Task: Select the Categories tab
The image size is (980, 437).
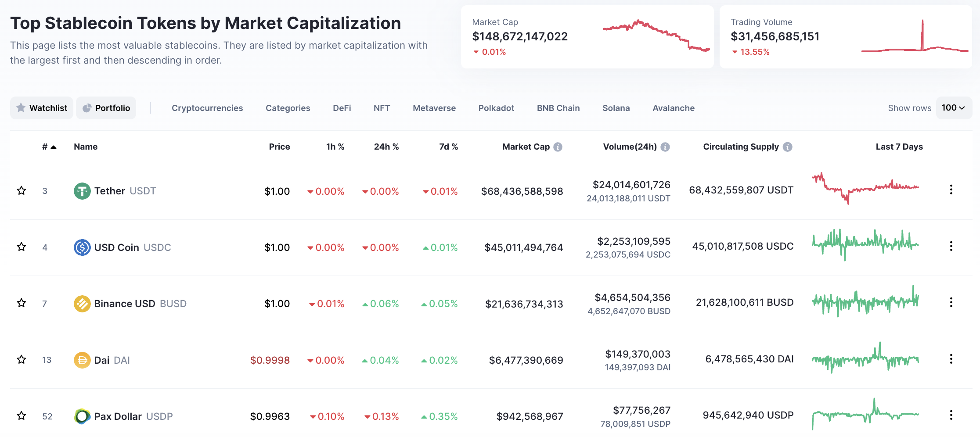Action: point(288,108)
